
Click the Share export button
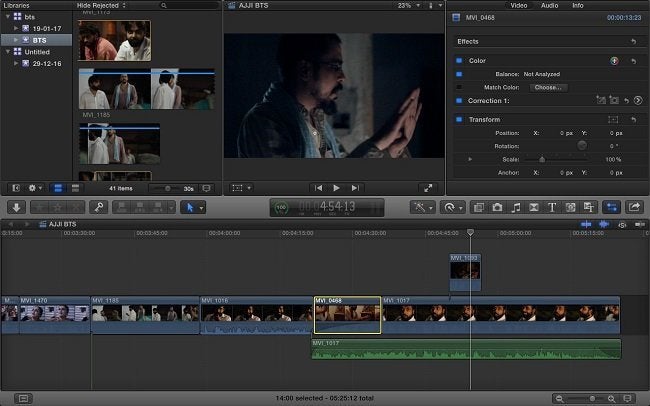634,207
